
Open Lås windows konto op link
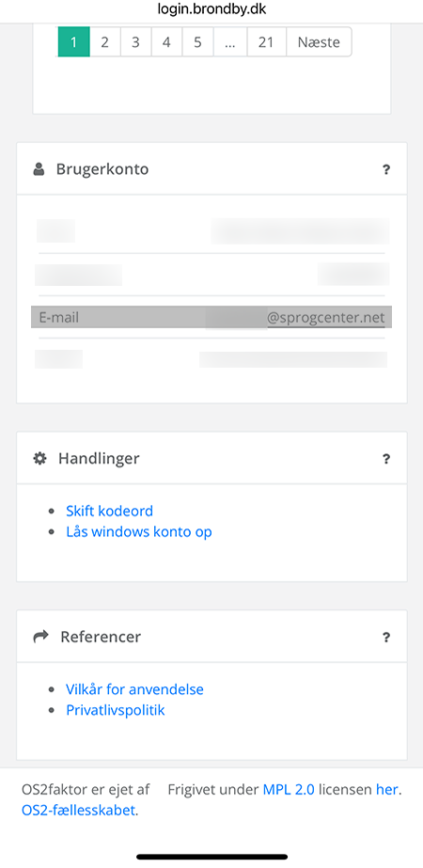click(x=139, y=532)
